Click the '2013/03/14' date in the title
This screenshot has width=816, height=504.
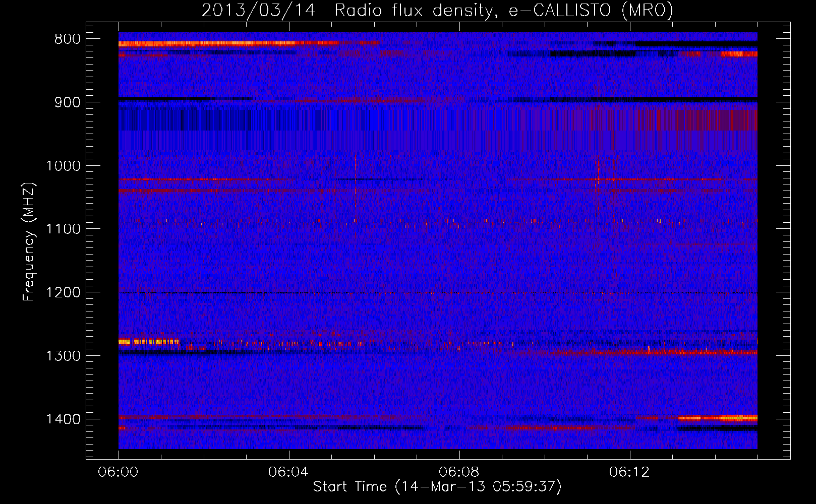(x=258, y=11)
